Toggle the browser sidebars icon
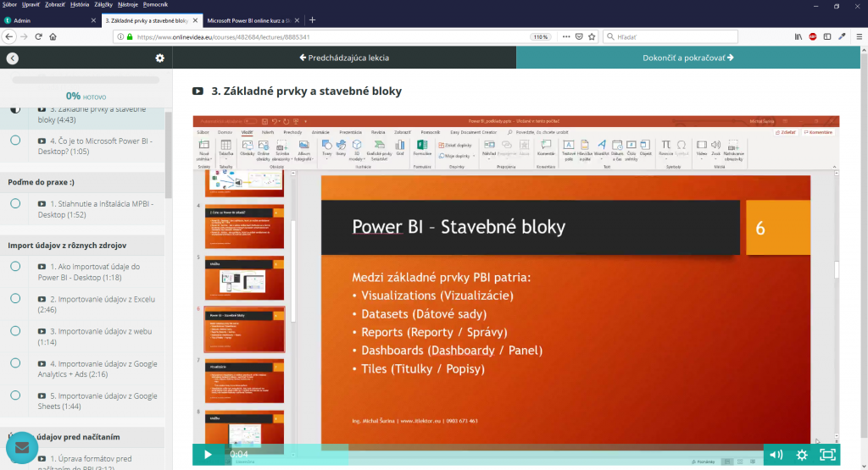868x470 pixels. pos(827,37)
